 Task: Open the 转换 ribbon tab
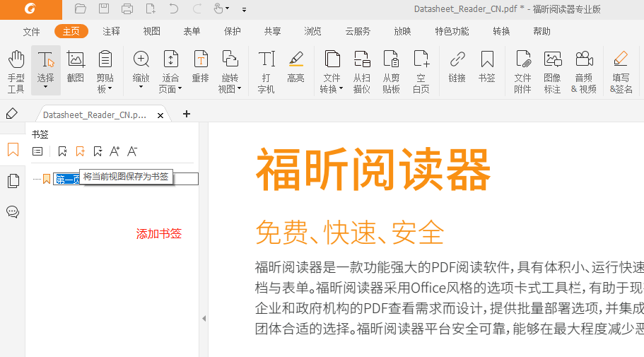click(501, 31)
